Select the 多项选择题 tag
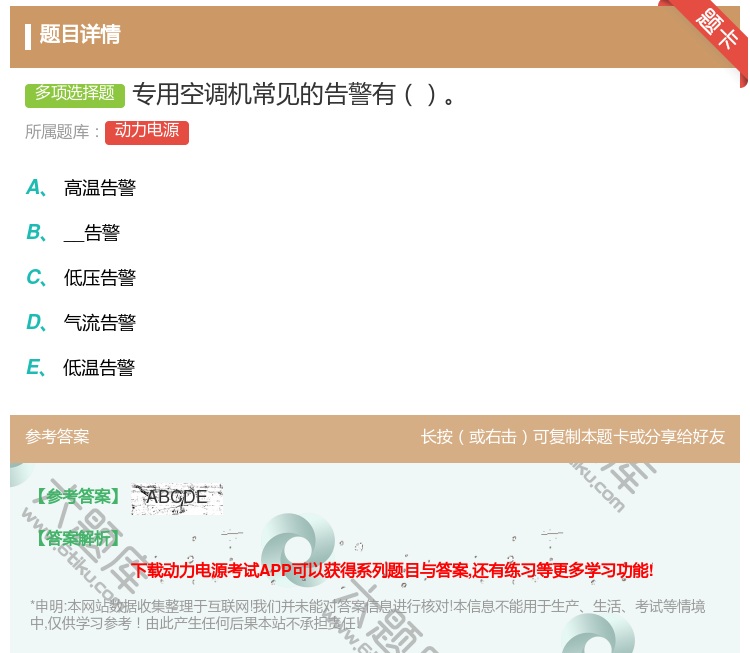Image resolution: width=750 pixels, height=653 pixels. [75, 94]
